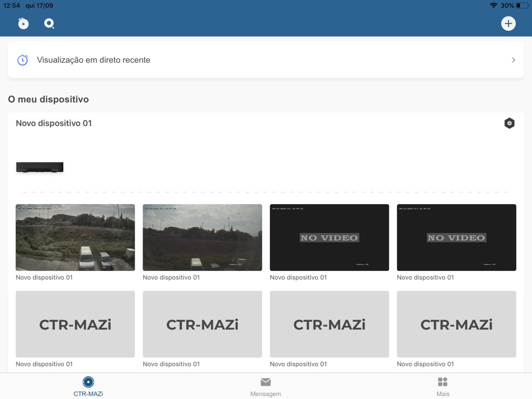Open device settings hexagon gear icon

tap(509, 123)
